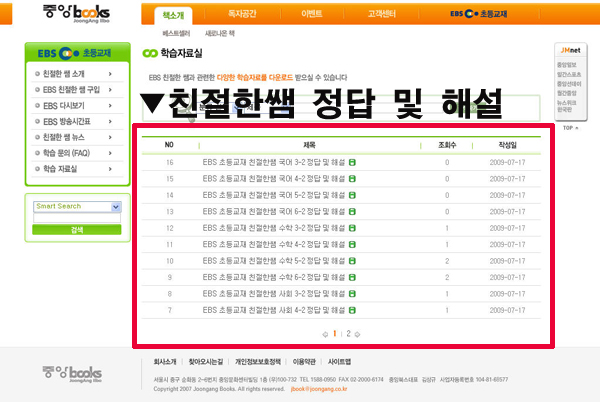Open the Smart Search dropdown
Image resolution: width=600 pixels, height=402 pixels.
pyautogui.click(x=116, y=207)
